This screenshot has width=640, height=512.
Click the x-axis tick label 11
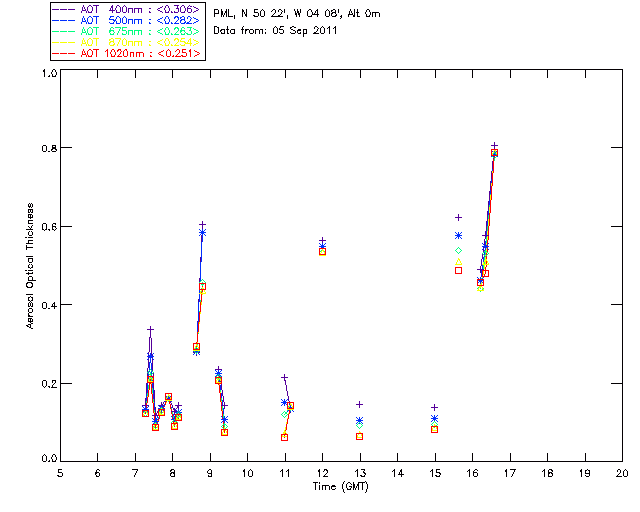pos(285,473)
